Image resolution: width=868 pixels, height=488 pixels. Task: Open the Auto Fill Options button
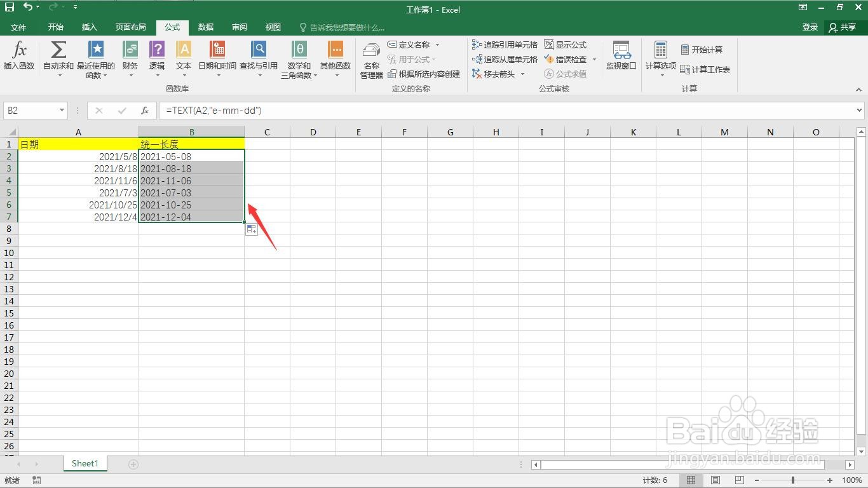click(252, 230)
